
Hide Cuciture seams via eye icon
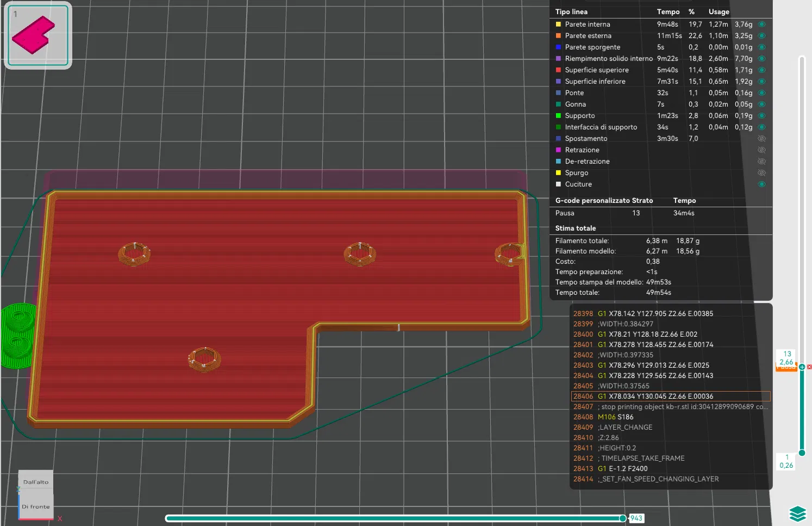[x=761, y=184]
